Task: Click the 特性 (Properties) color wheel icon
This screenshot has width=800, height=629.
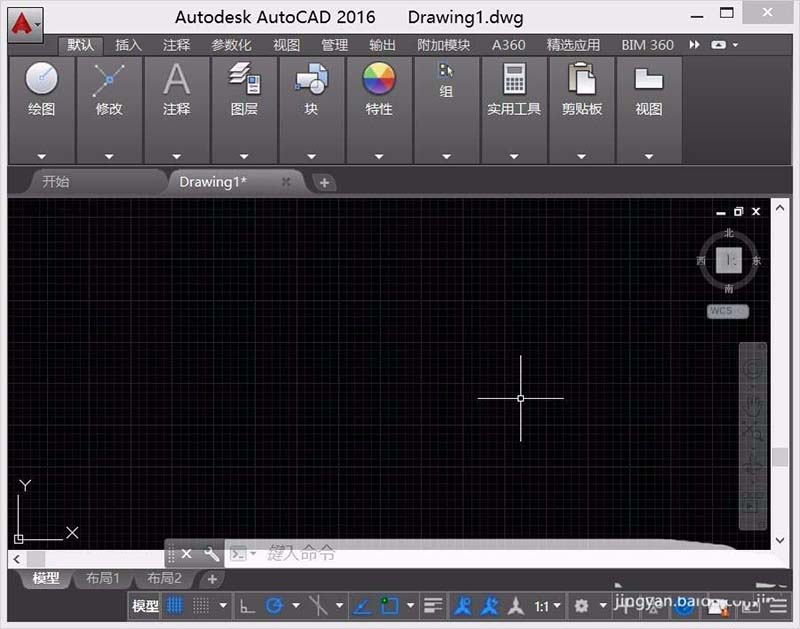Action: 379,79
